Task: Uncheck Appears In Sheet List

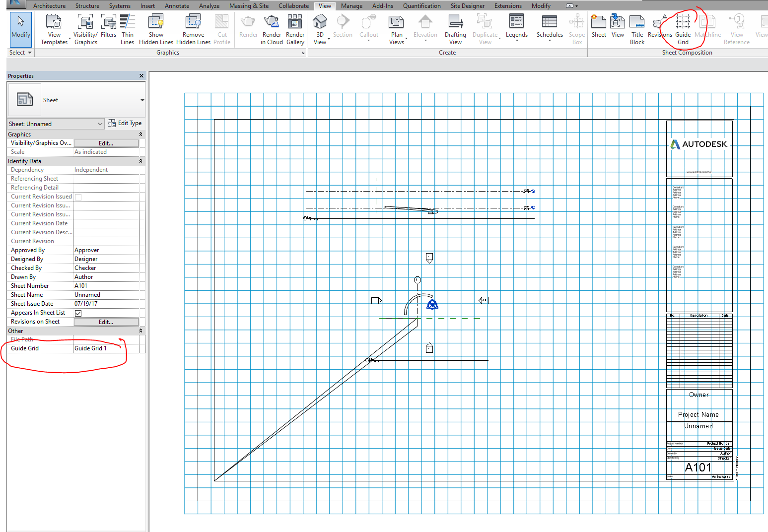Action: coord(78,313)
